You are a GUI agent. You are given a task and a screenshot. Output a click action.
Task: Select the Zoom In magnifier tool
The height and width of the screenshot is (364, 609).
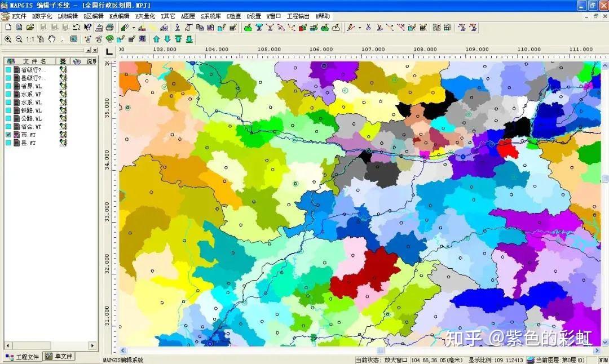click(8, 38)
